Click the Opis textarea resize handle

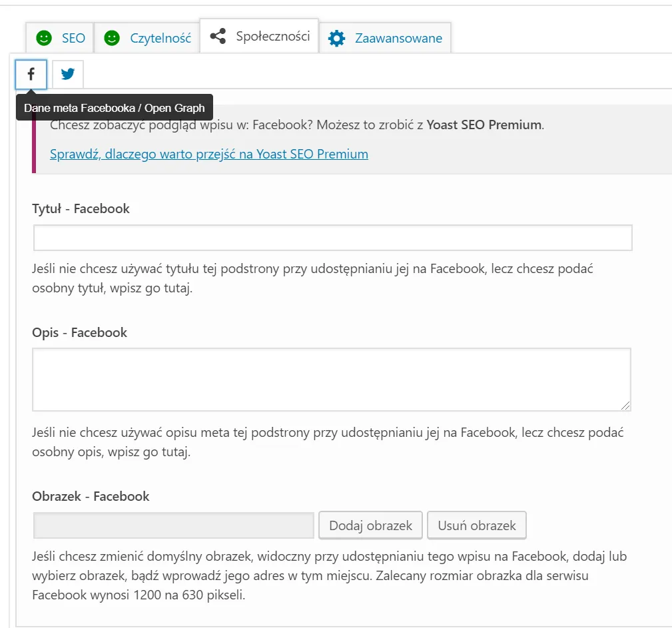pyautogui.click(x=626, y=406)
